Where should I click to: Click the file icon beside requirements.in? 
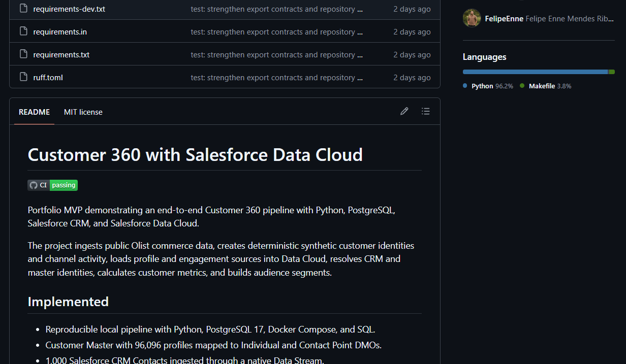pyautogui.click(x=23, y=31)
